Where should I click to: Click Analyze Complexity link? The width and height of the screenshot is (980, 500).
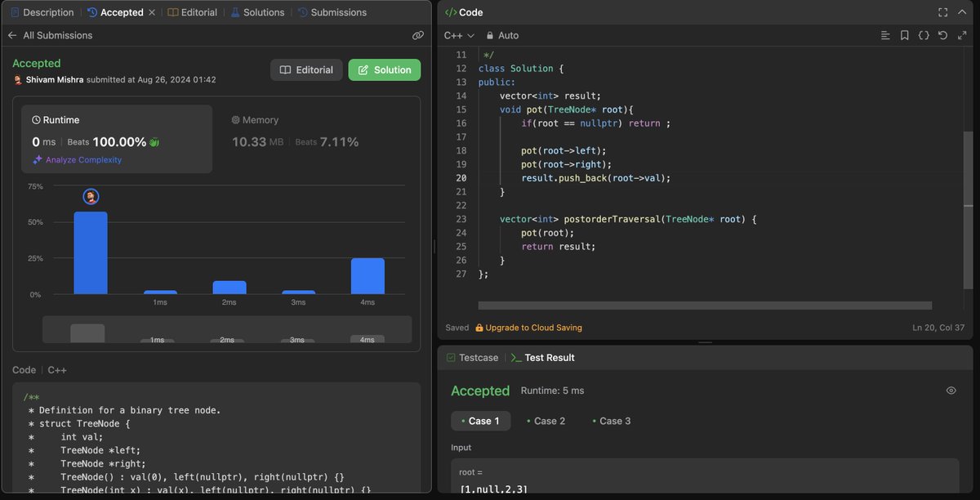pyautogui.click(x=77, y=160)
